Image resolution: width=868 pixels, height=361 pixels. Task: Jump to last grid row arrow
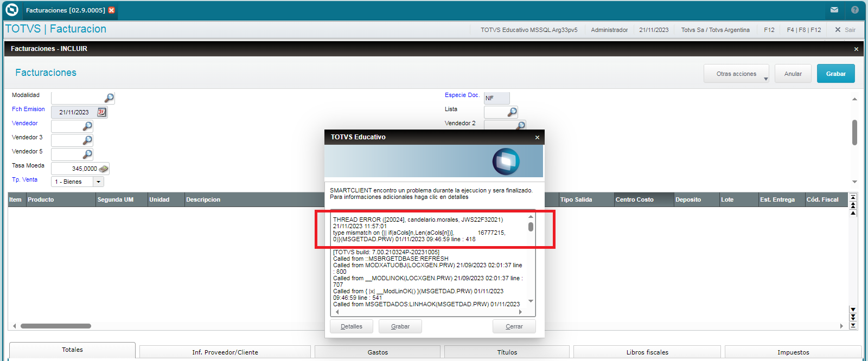[853, 325]
